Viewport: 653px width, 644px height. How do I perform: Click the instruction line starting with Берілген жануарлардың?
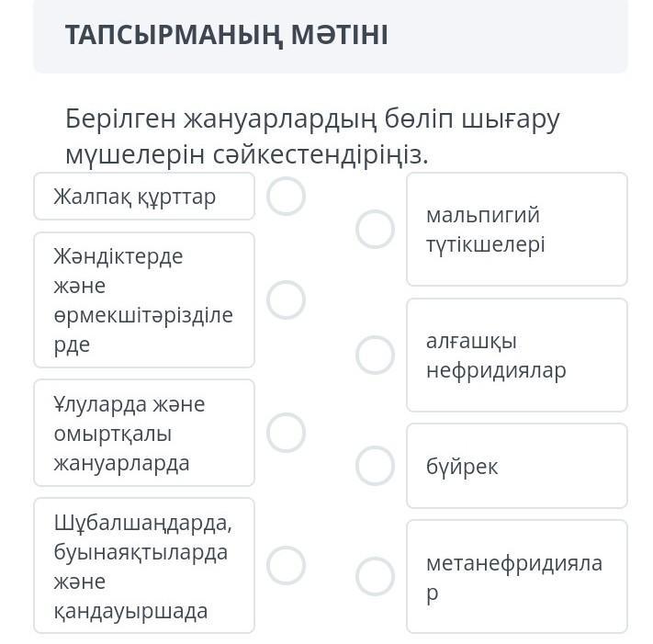coord(312,119)
